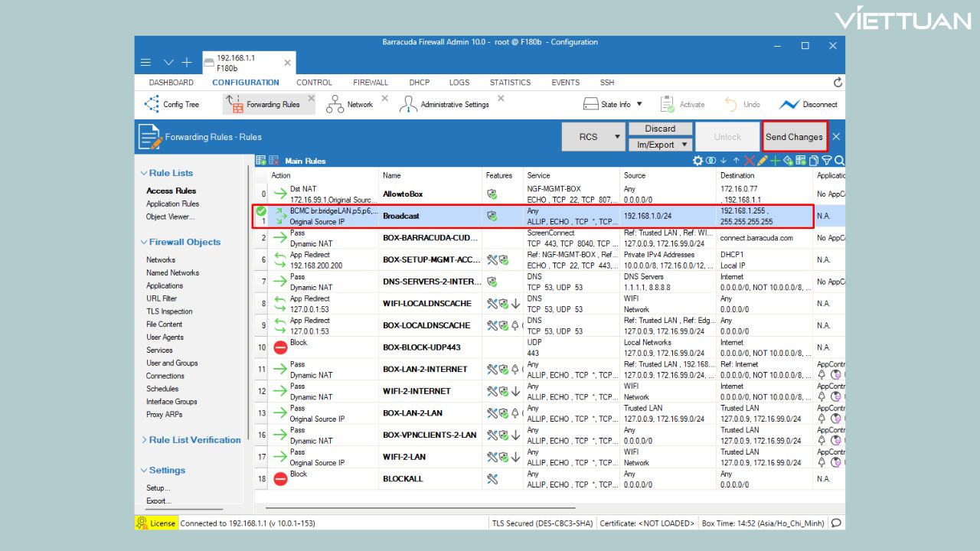Click the refresh icon at the top right
The image size is (980, 551).
click(x=838, y=83)
